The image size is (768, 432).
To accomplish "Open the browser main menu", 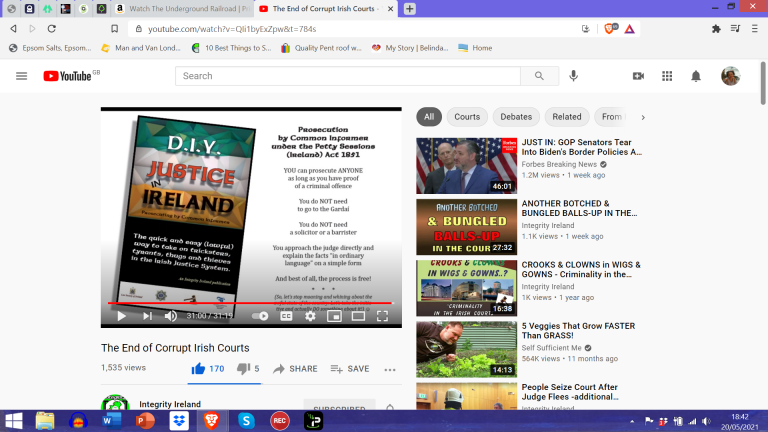I will point(755,29).
